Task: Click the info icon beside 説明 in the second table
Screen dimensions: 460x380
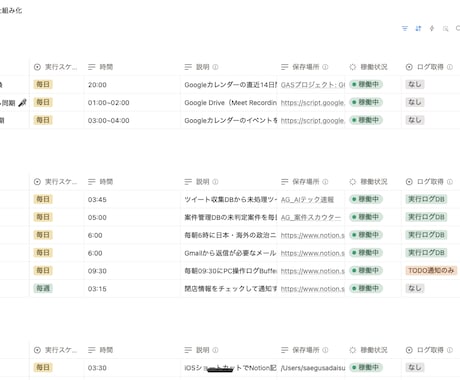Action: (x=215, y=182)
